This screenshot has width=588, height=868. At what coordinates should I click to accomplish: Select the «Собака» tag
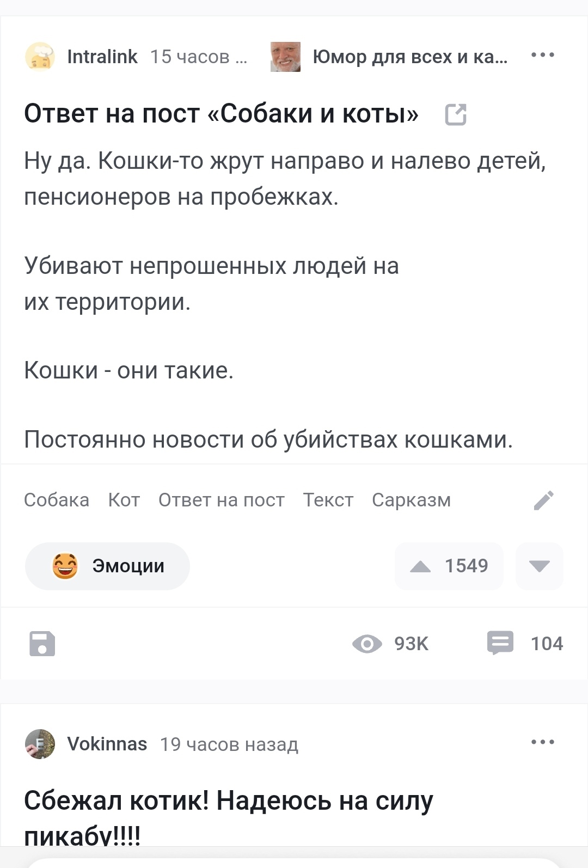pyautogui.click(x=57, y=500)
